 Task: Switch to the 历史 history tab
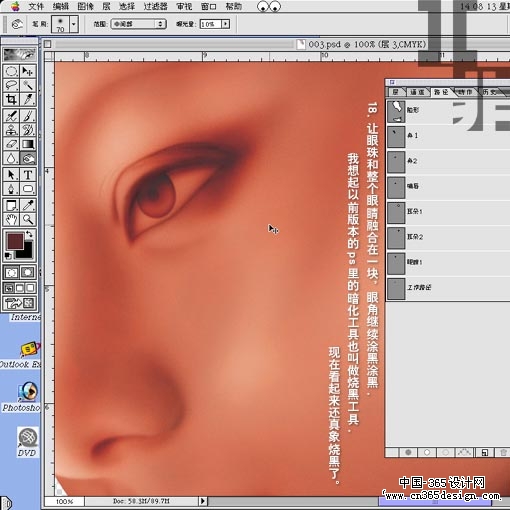click(490, 92)
